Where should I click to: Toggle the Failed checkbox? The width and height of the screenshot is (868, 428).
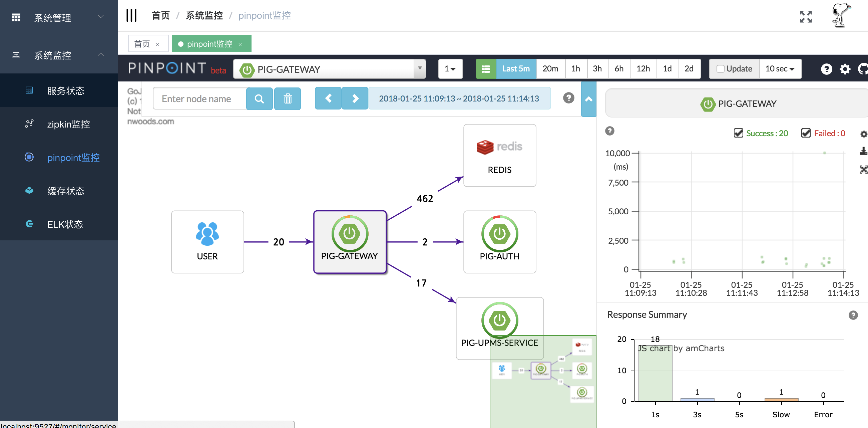pos(806,133)
